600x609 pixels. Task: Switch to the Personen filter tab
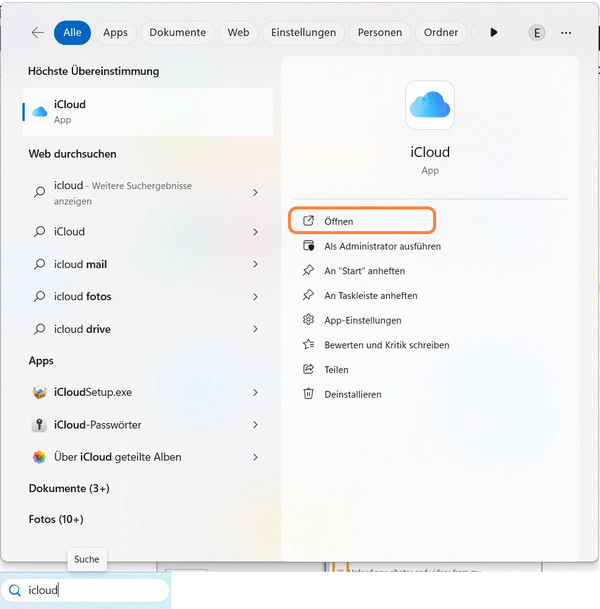379,33
